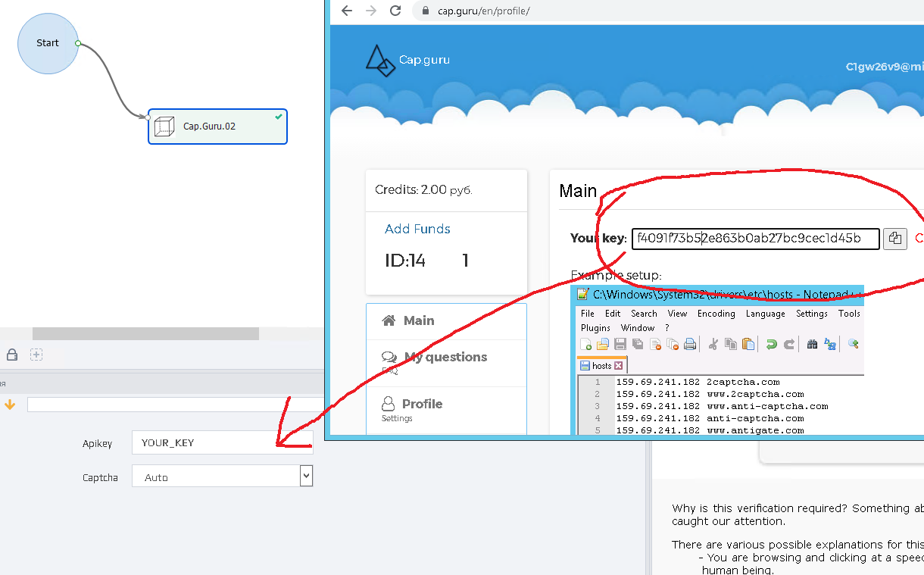Click the Close All icon in Notepad++ toolbar

click(x=672, y=345)
